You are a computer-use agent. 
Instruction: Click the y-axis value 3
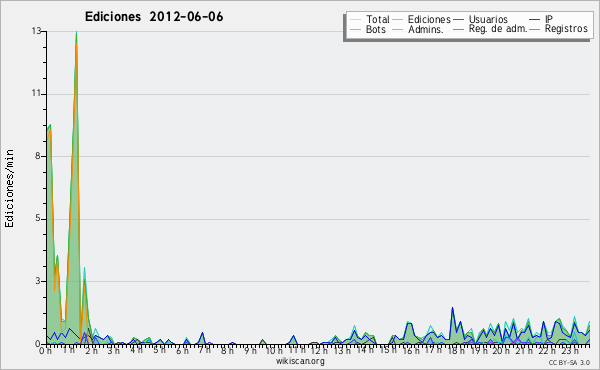tap(38, 281)
